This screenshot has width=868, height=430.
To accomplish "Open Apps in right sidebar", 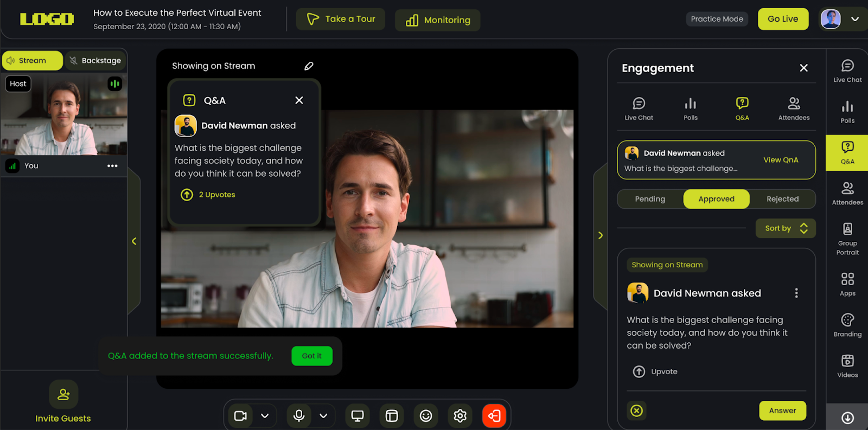I will pyautogui.click(x=847, y=285).
